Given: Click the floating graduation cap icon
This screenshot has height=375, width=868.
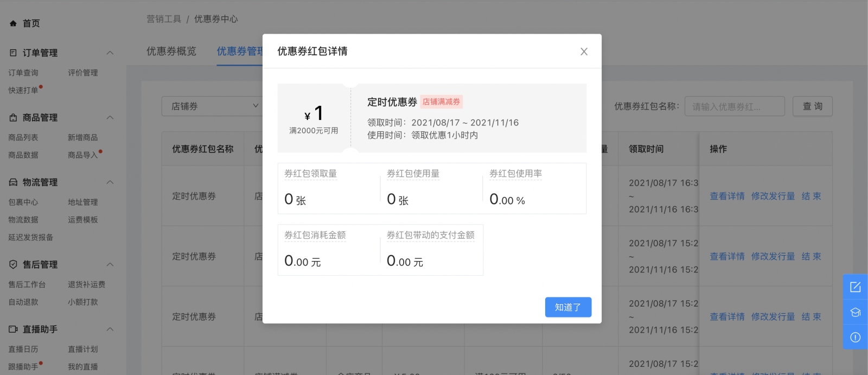Looking at the screenshot, I should tap(855, 312).
